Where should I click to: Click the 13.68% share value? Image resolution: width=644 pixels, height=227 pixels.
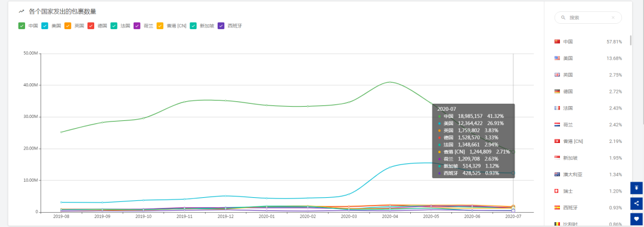614,58
